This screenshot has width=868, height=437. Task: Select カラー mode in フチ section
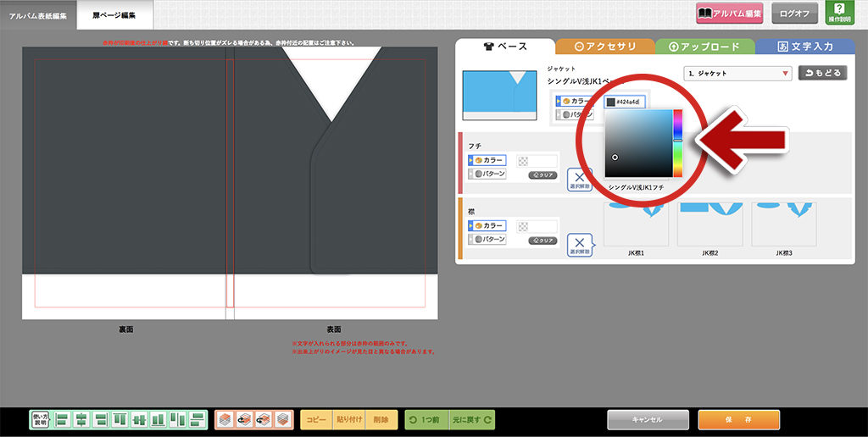point(487,160)
